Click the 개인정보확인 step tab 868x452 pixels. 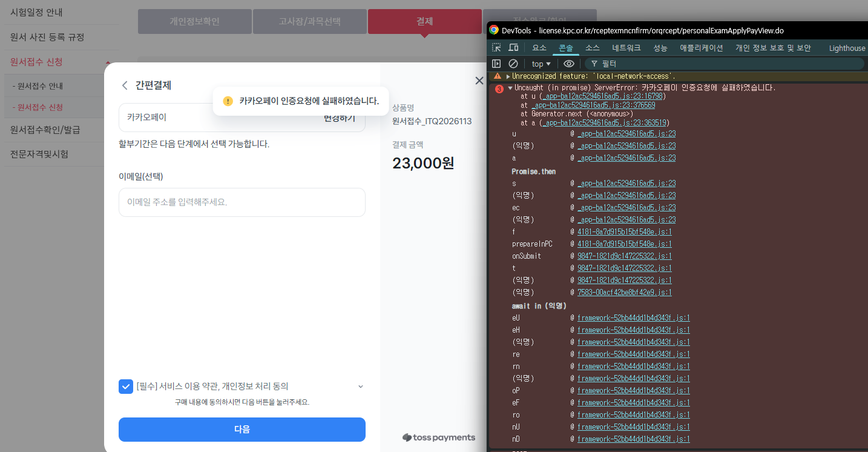coord(195,21)
